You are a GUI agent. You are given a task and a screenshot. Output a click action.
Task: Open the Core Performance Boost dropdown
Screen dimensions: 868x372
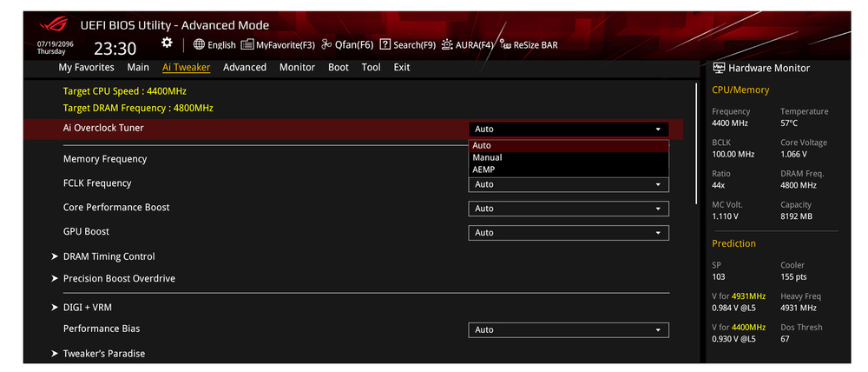click(x=569, y=209)
